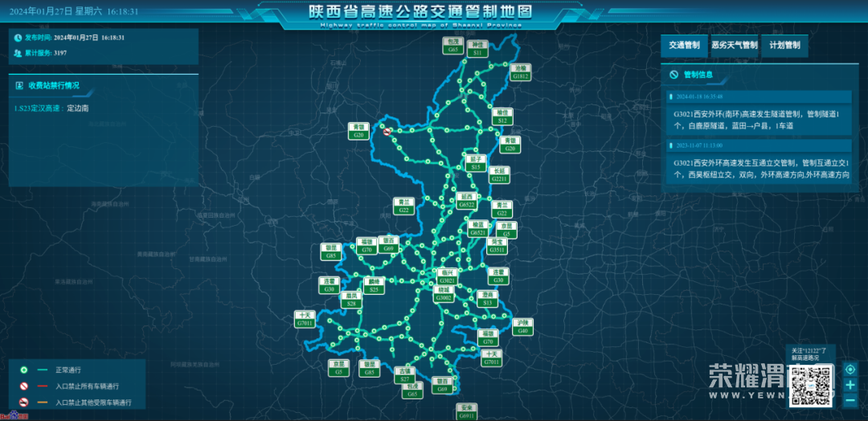Screen dimensions: 868x421
Task: Click the 京昆 G5 badge beside G6521
Action: (x=506, y=230)
